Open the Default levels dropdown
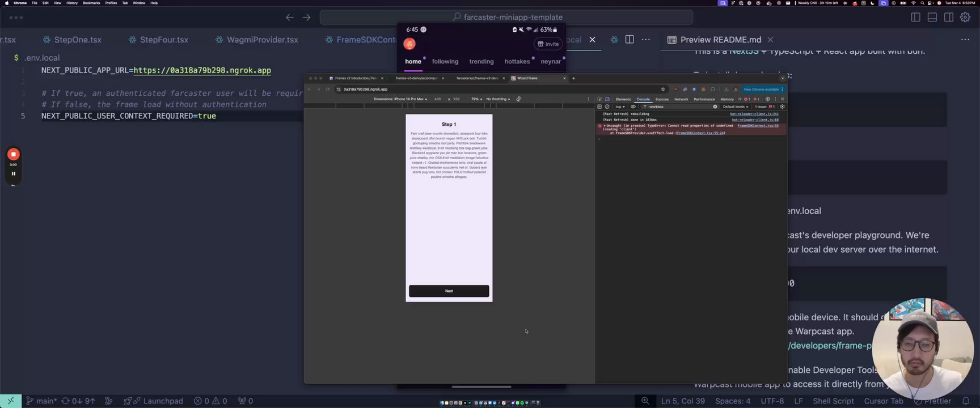 pyautogui.click(x=736, y=107)
